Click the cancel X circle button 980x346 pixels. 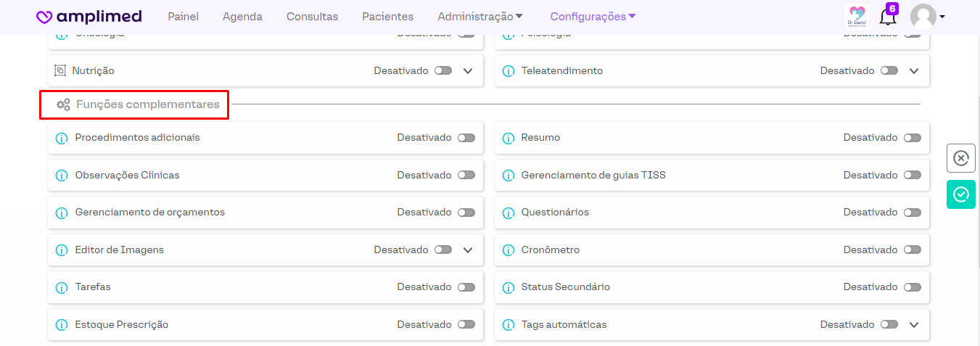[960, 158]
